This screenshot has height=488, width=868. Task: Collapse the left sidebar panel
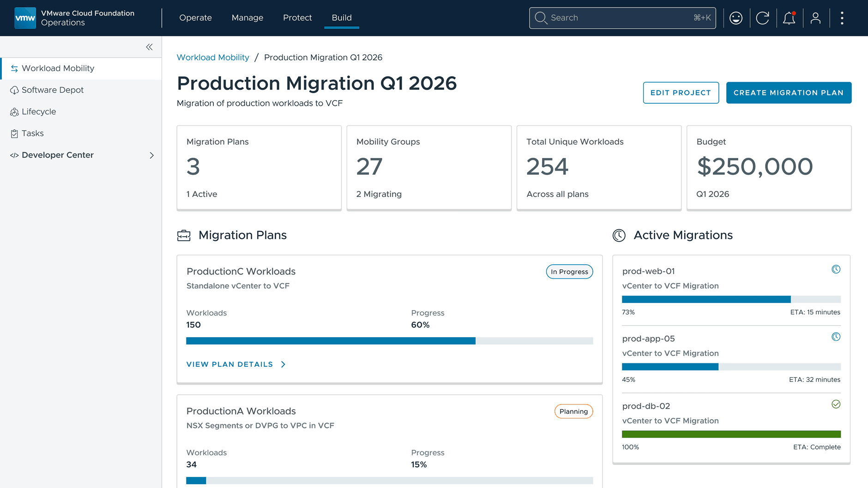(x=149, y=47)
